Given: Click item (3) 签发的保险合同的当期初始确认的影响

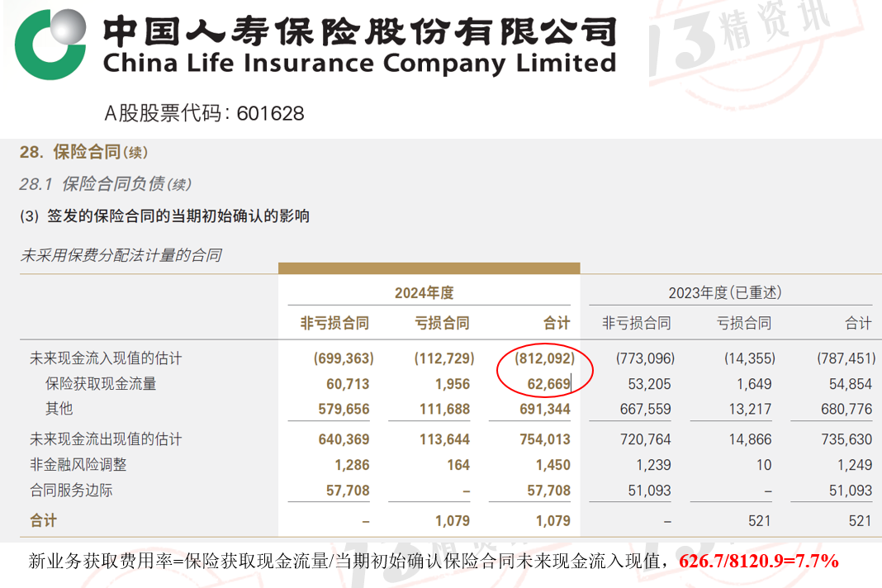Looking at the screenshot, I should click(x=165, y=216).
